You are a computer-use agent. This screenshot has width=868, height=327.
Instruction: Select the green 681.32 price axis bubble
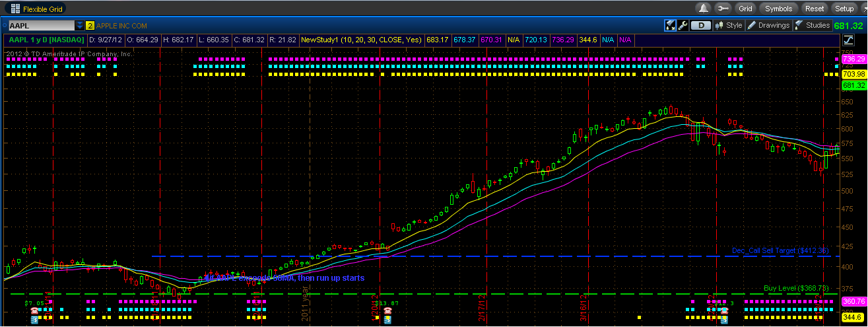853,86
